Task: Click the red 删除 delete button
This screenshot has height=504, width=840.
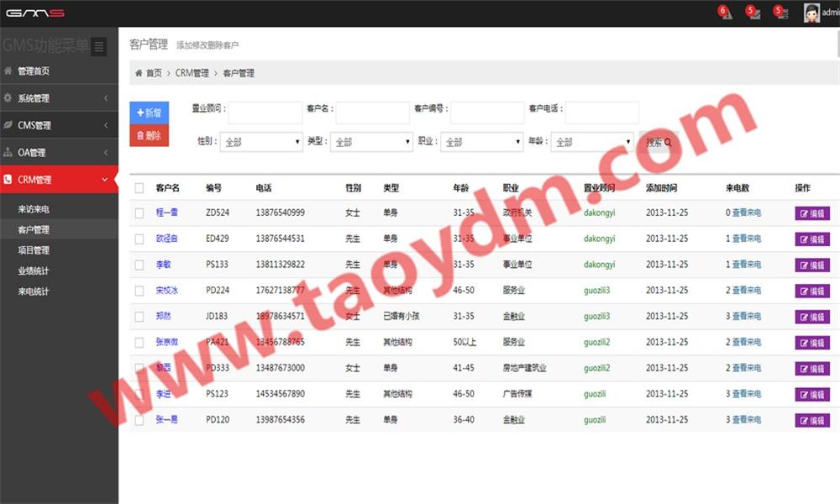Action: [149, 135]
